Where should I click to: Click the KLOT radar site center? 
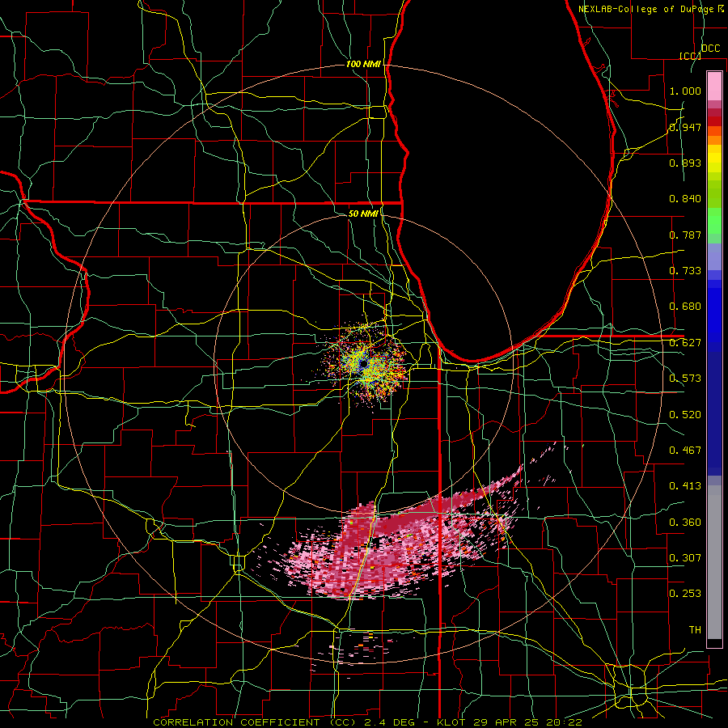click(363, 364)
